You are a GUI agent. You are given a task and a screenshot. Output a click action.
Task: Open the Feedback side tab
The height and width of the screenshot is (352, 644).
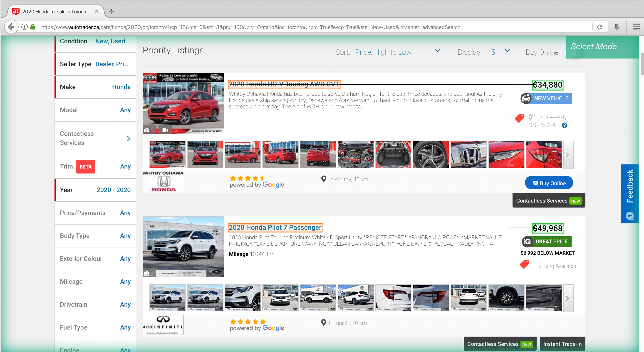[x=630, y=186]
